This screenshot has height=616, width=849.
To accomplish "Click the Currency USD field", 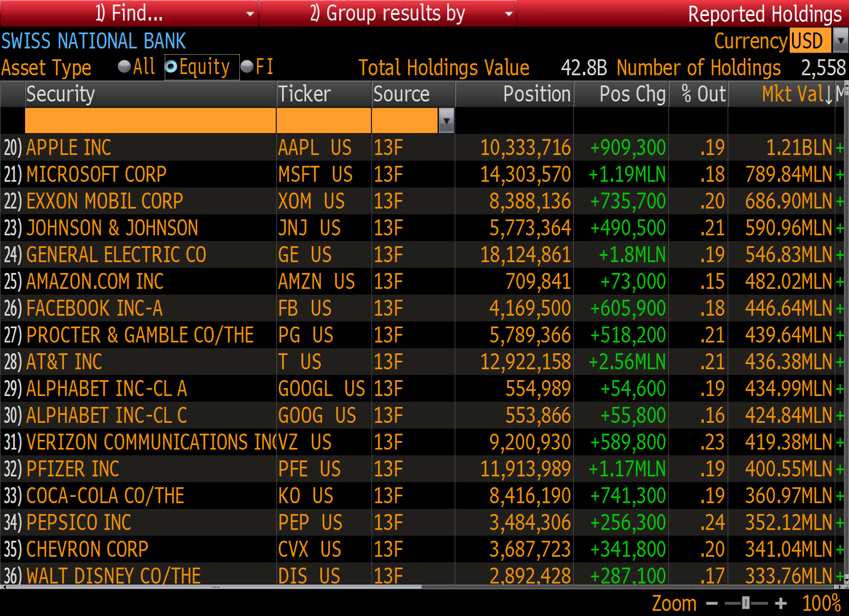I will coord(811,41).
